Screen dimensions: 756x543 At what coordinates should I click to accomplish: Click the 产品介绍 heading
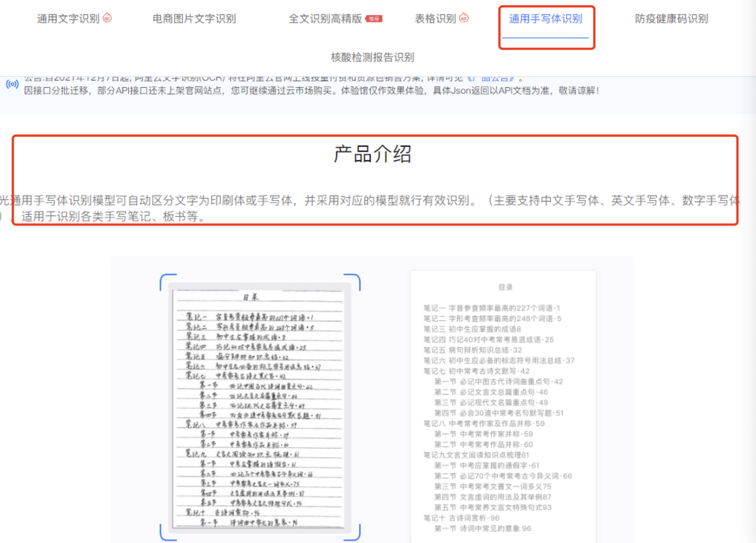372,154
